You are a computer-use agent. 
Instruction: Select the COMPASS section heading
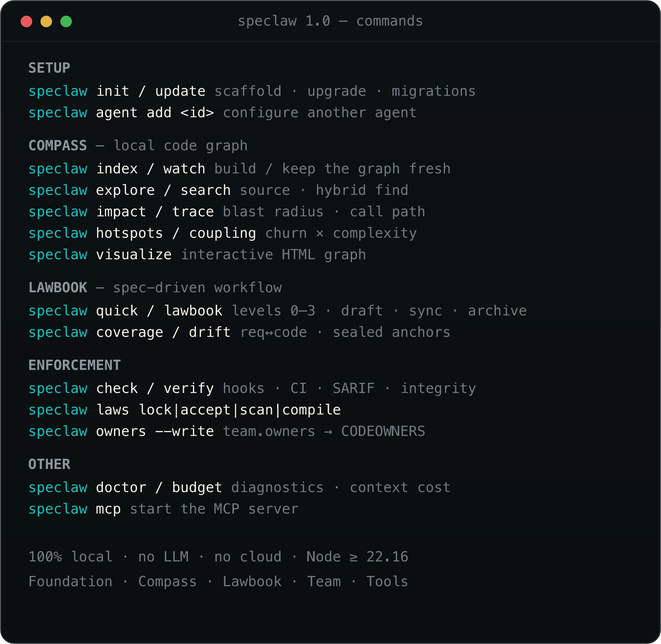(x=58, y=145)
